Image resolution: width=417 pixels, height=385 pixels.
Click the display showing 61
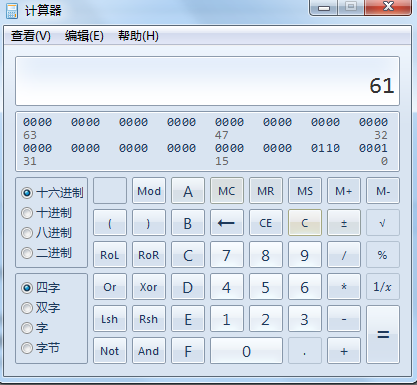[x=207, y=81]
